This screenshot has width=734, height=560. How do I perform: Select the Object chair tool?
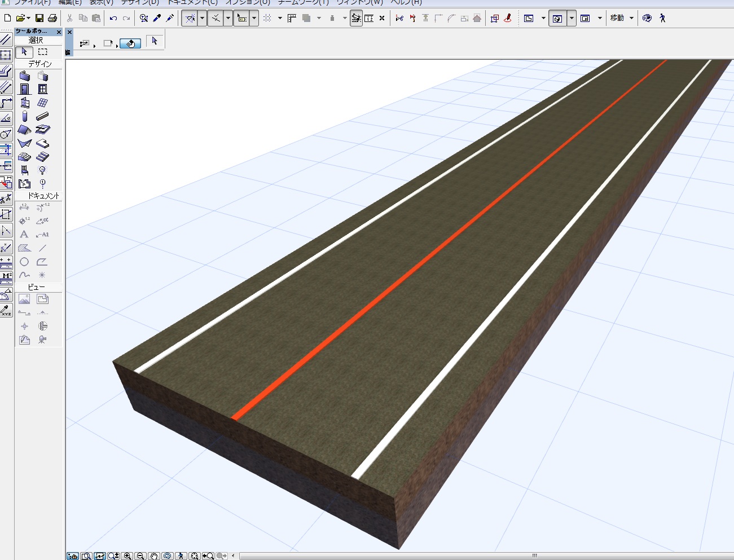pyautogui.click(x=24, y=170)
